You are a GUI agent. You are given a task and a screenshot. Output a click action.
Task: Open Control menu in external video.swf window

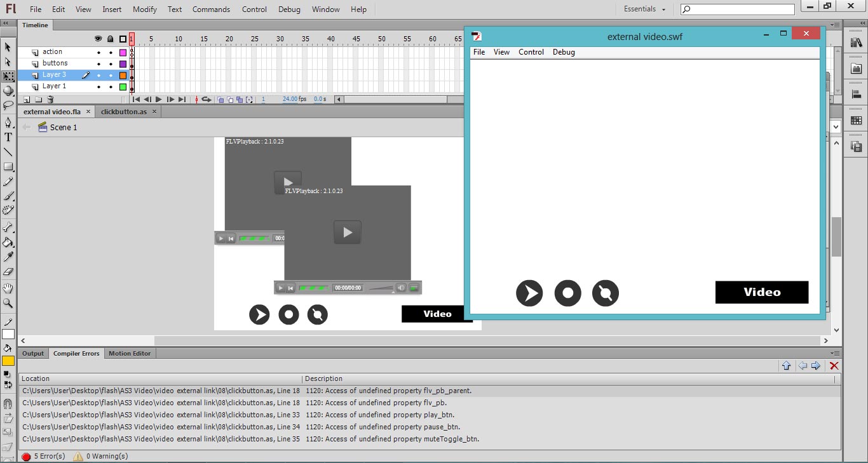(531, 52)
